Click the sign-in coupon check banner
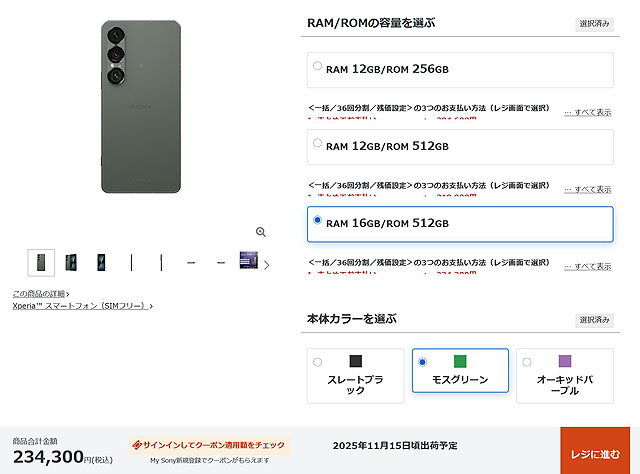 [209, 445]
